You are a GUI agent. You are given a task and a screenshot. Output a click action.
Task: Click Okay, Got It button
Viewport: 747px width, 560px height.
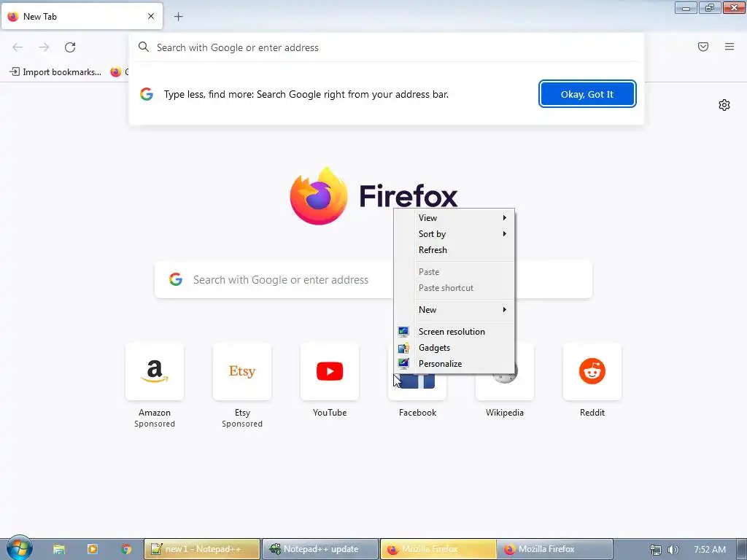(587, 94)
